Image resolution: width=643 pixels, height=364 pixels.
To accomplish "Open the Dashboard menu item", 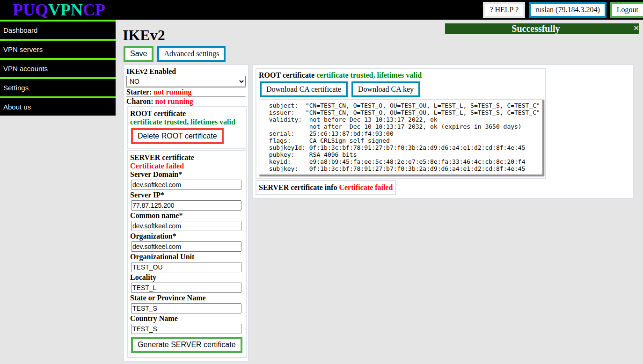I will pyautogui.click(x=58, y=30).
